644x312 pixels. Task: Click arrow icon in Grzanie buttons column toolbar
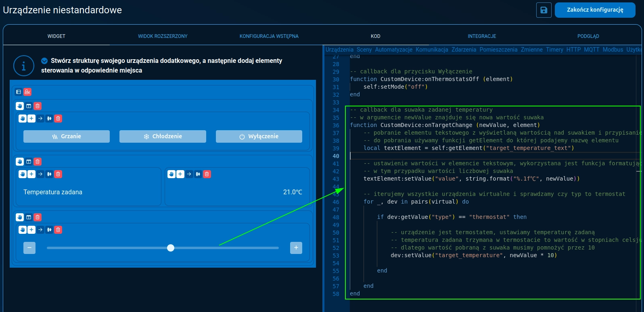tap(40, 119)
